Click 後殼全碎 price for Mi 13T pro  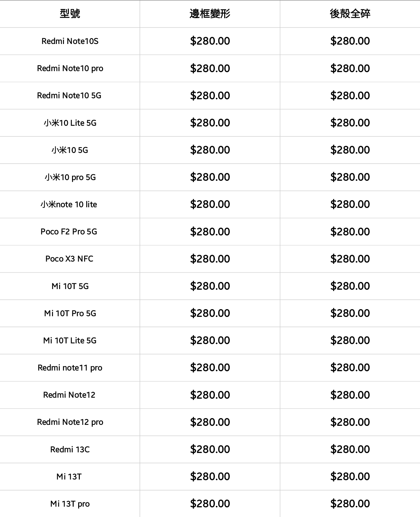pyautogui.click(x=350, y=504)
